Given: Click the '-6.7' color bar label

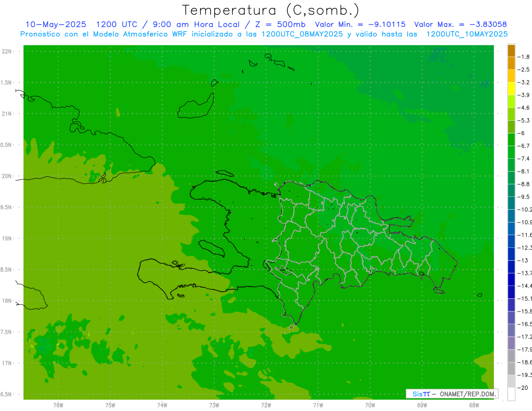Looking at the screenshot, I should tap(524, 146).
